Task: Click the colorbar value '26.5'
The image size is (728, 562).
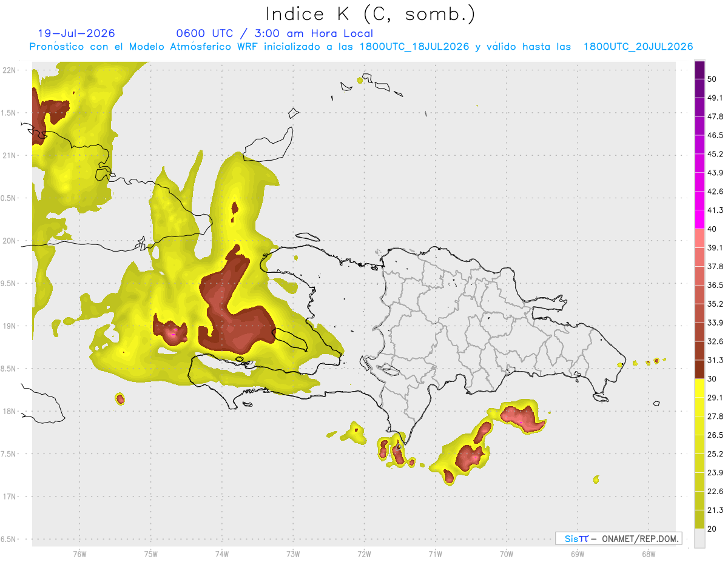Action: click(715, 435)
